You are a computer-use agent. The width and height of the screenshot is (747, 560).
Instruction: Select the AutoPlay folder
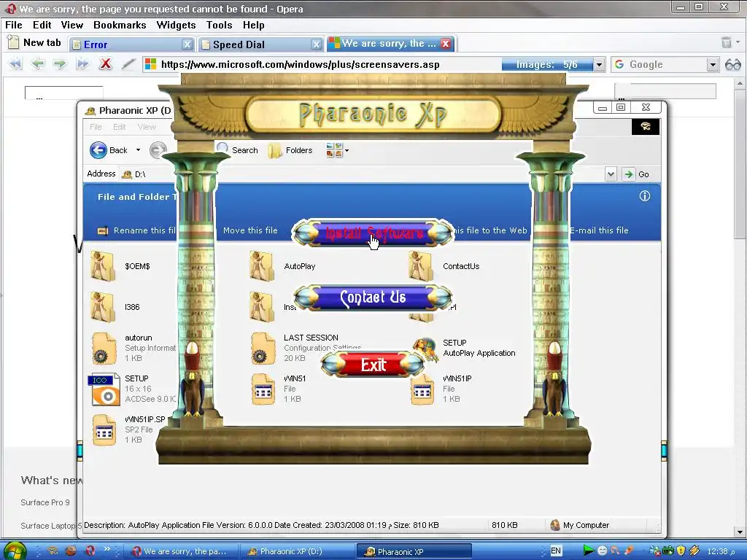pyautogui.click(x=283, y=266)
